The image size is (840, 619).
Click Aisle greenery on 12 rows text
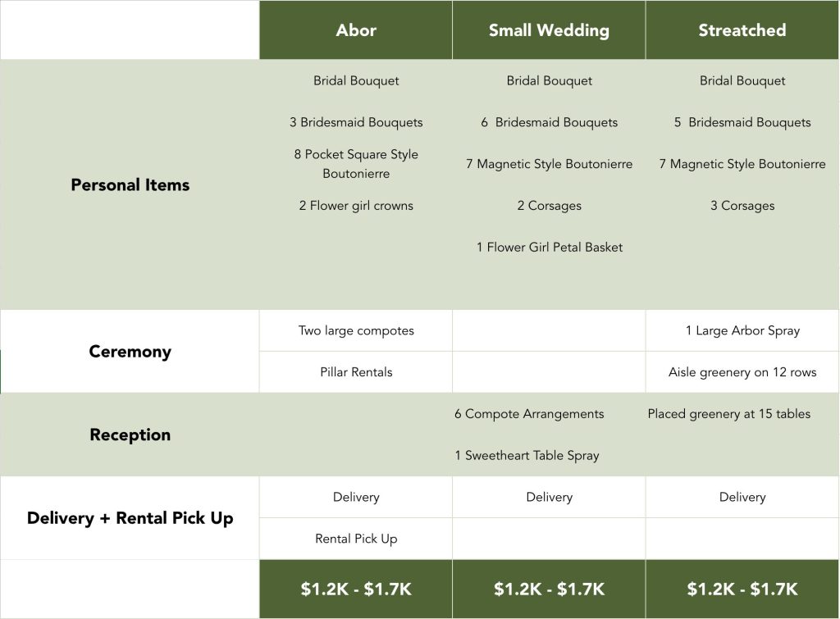[x=742, y=372]
